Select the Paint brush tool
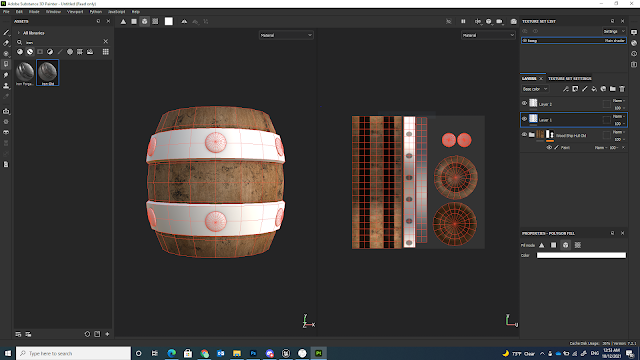 6,33
